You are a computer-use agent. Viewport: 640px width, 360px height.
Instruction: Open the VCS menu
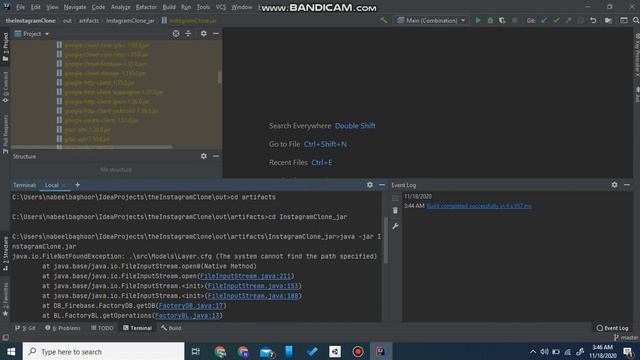coord(220,7)
